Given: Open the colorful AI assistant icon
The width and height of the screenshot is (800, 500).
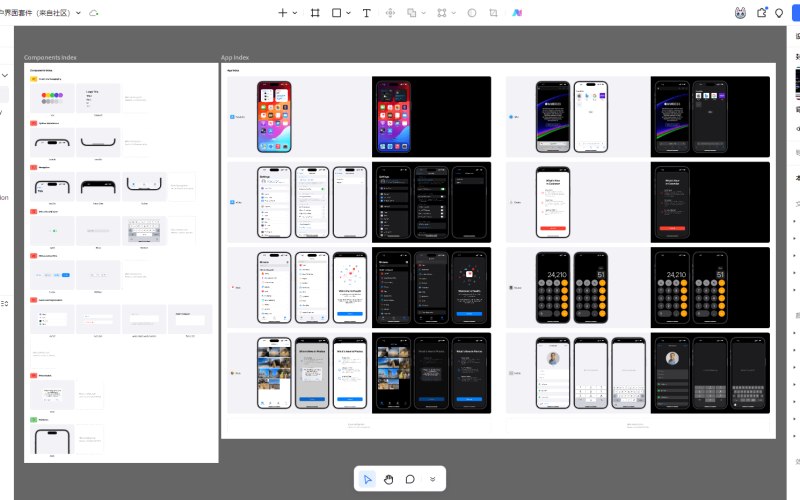Looking at the screenshot, I should (517, 13).
